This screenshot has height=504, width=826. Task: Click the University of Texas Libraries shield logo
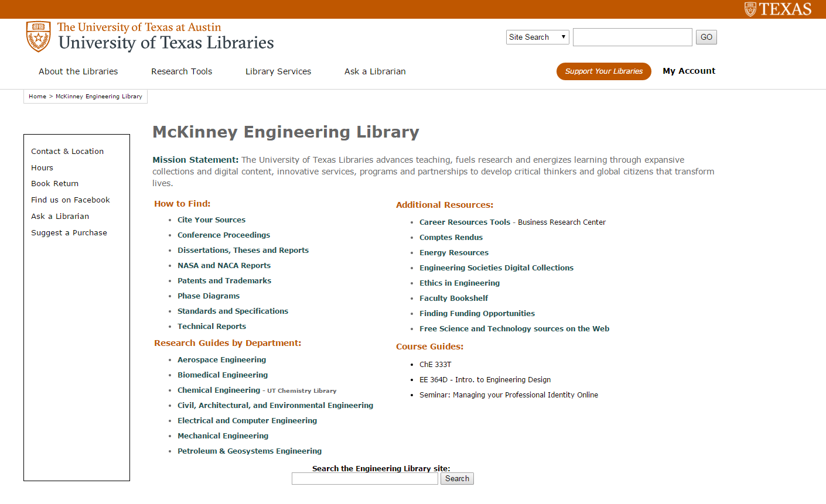click(39, 37)
